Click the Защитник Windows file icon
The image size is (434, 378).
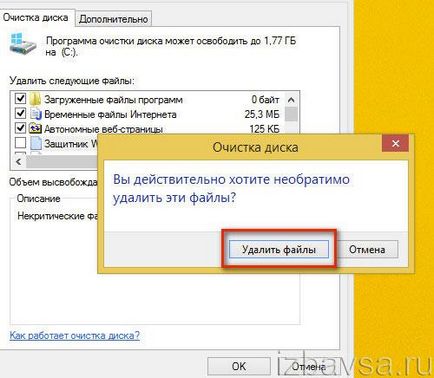coord(35,143)
